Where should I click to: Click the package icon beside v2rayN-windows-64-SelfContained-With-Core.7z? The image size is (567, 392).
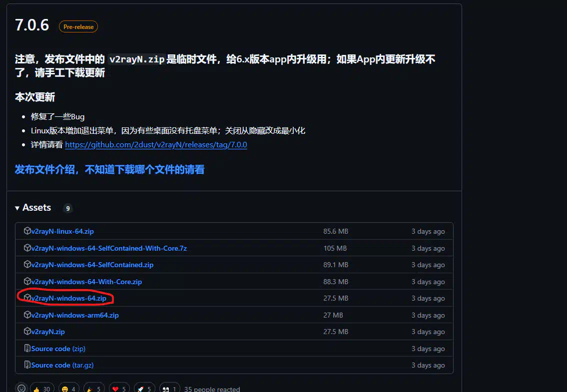pyautogui.click(x=27, y=248)
